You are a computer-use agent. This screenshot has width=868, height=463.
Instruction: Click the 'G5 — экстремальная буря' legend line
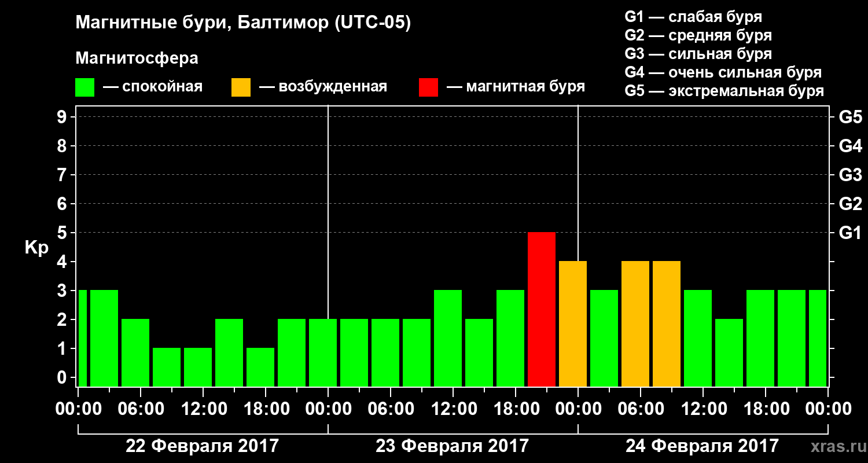tap(724, 91)
